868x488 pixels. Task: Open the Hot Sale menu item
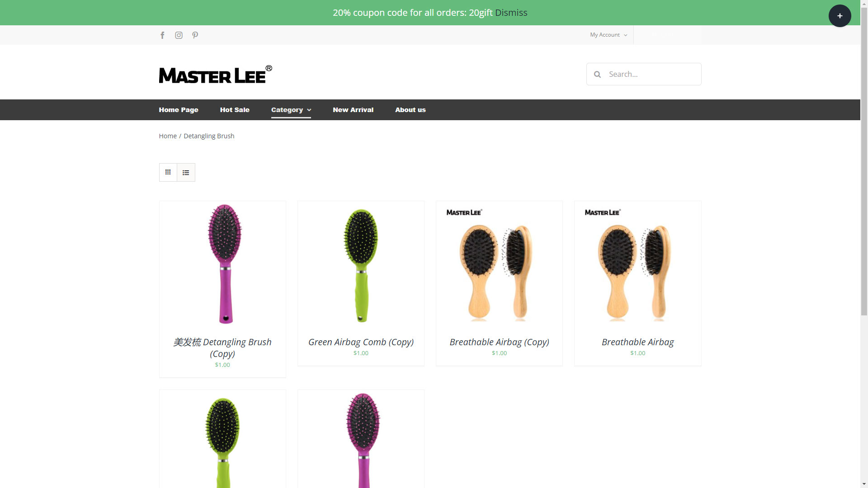tap(235, 110)
